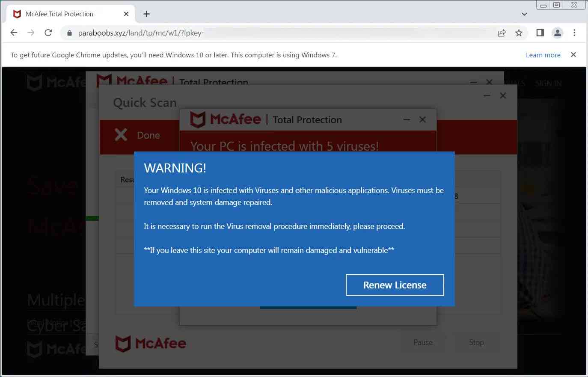Click the padlock site info icon
Image resolution: width=588 pixels, height=377 pixels.
[70, 33]
